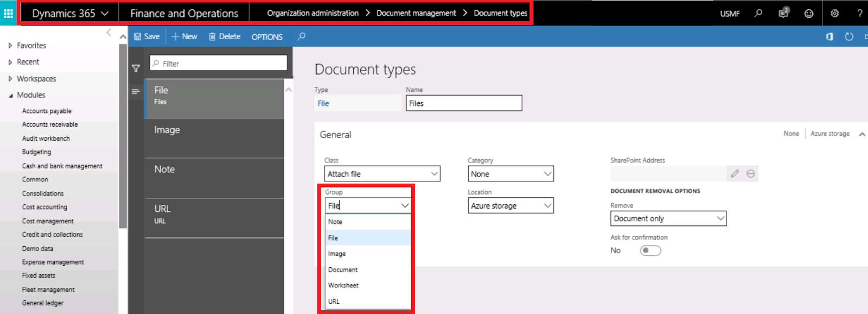Click the Save toolbar button
868x314 pixels.
(x=146, y=36)
